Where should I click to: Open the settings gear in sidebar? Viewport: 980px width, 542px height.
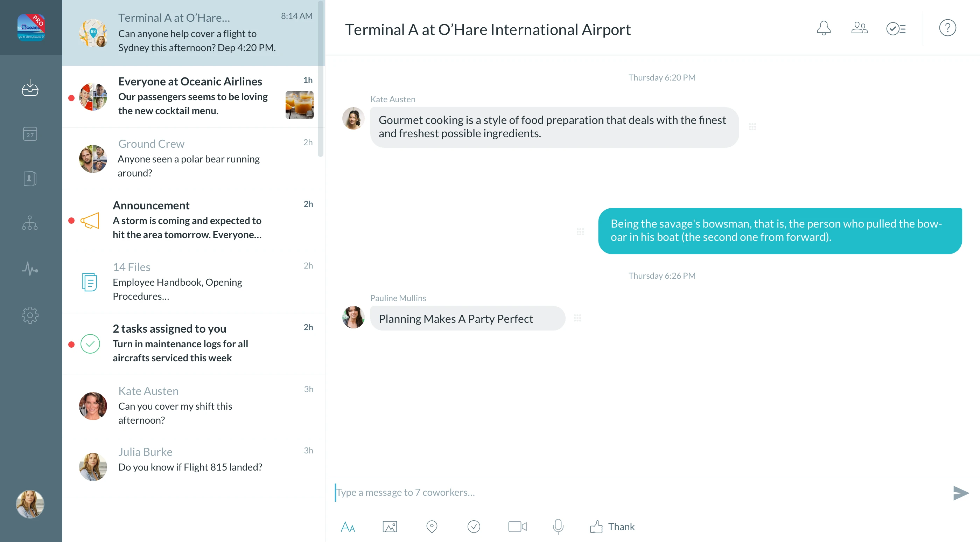pos(30,315)
